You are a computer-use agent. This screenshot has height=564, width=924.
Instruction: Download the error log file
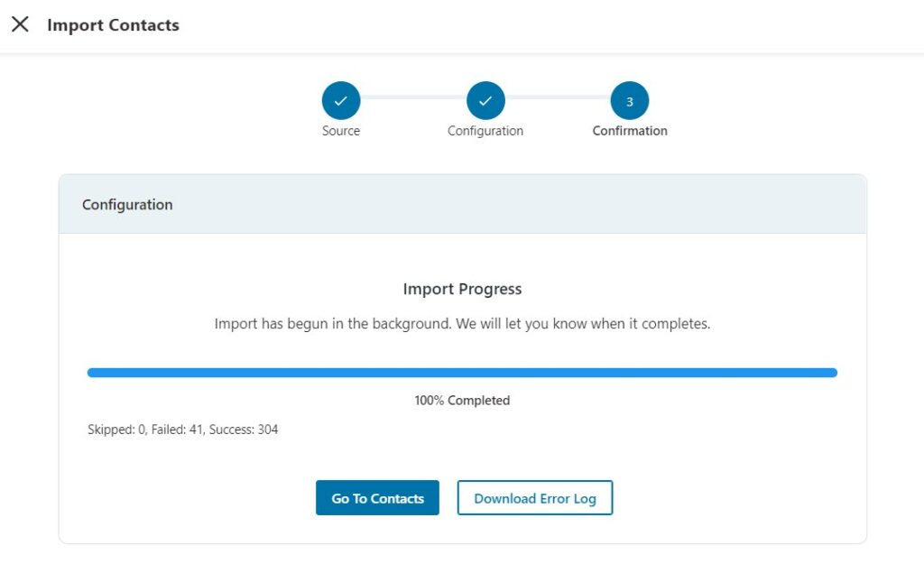[x=534, y=498]
